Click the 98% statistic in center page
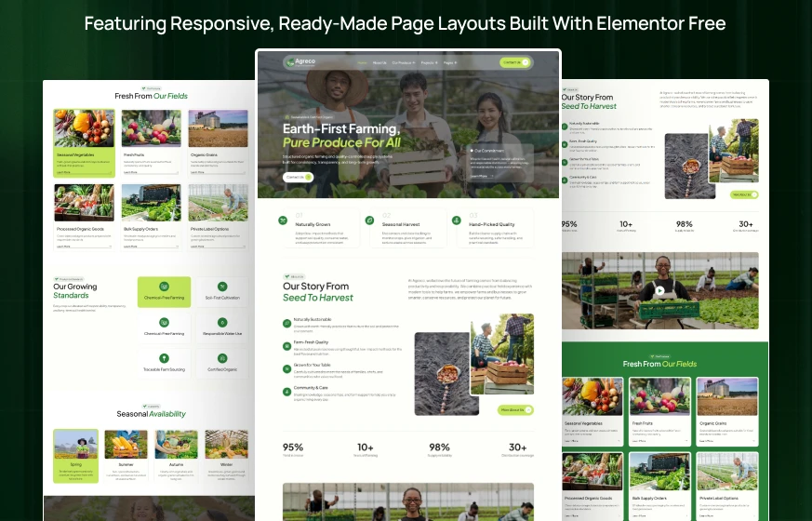 pyautogui.click(x=439, y=447)
